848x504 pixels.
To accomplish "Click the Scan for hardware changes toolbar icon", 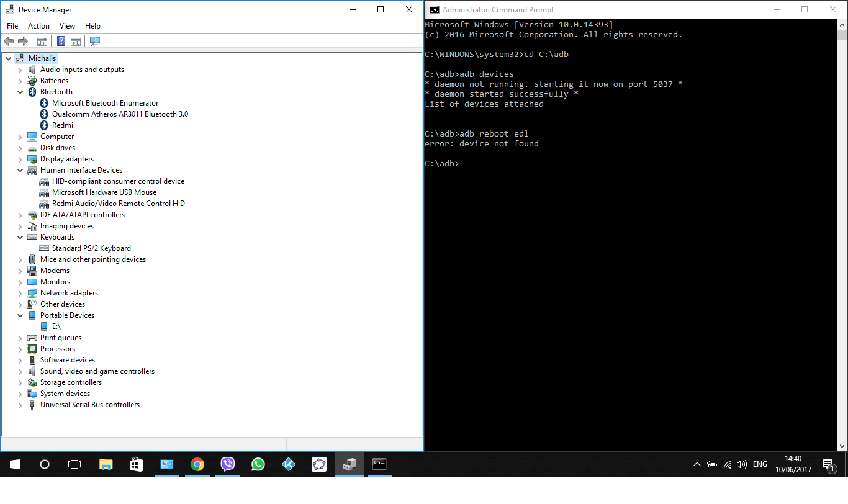I will click(x=95, y=42).
